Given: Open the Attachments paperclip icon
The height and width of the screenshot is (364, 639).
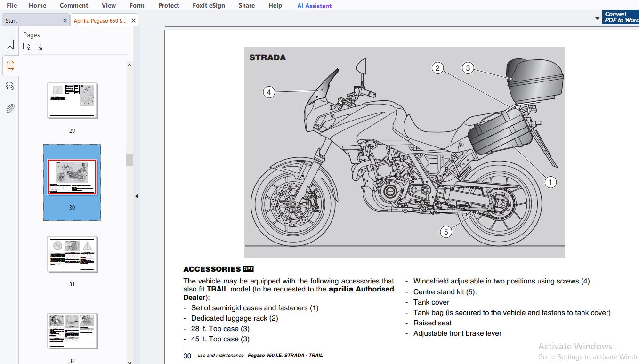Looking at the screenshot, I should tap(10, 108).
